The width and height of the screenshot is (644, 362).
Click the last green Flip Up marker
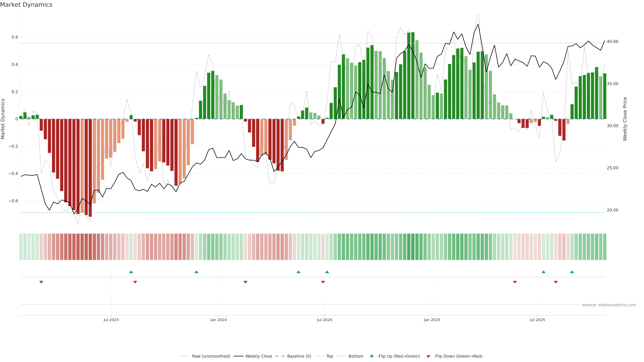click(572, 272)
